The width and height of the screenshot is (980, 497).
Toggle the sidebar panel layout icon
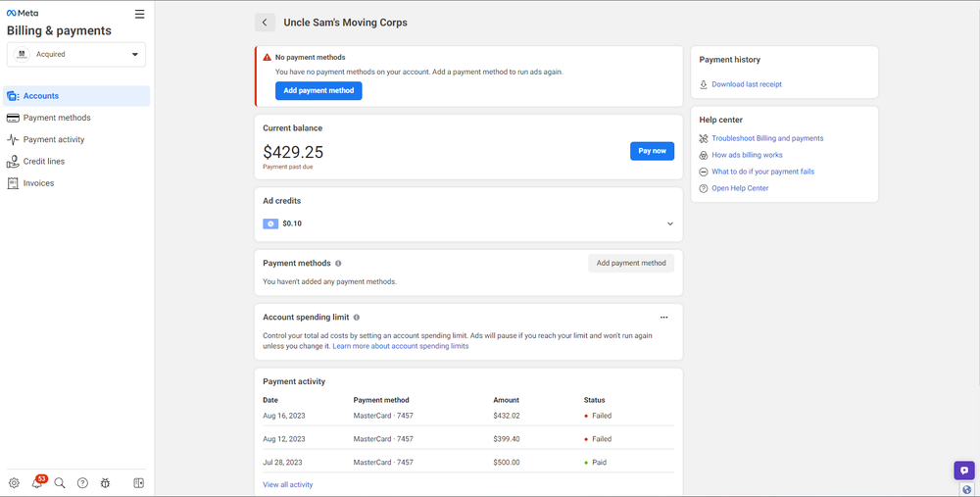pos(139,483)
